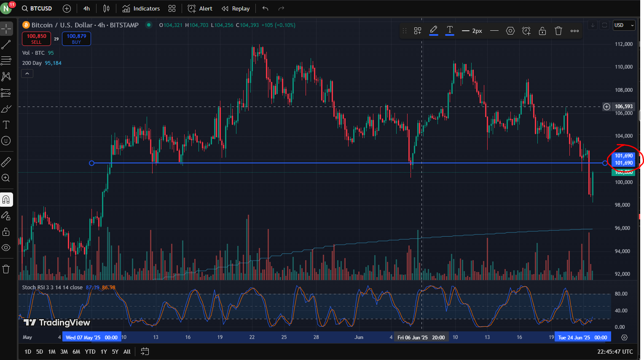
Task: Open chart settings gear in time axis
Action: (x=625, y=338)
